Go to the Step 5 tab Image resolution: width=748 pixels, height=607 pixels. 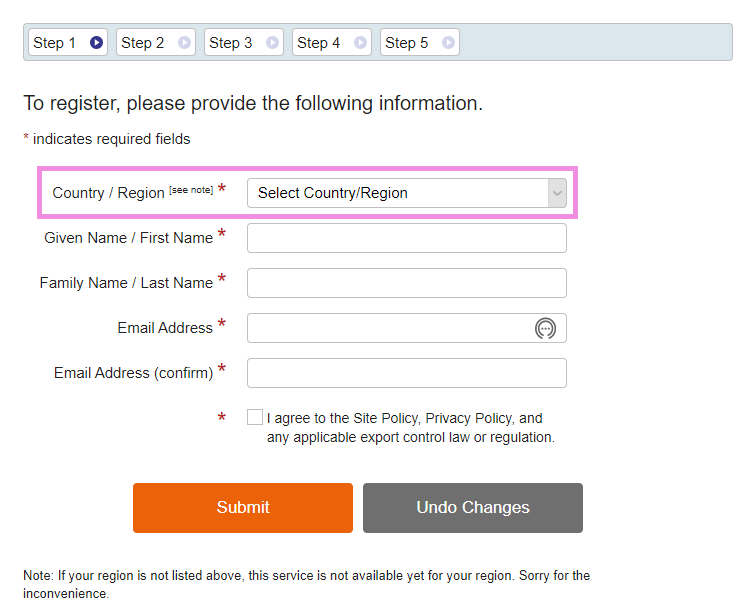[407, 43]
